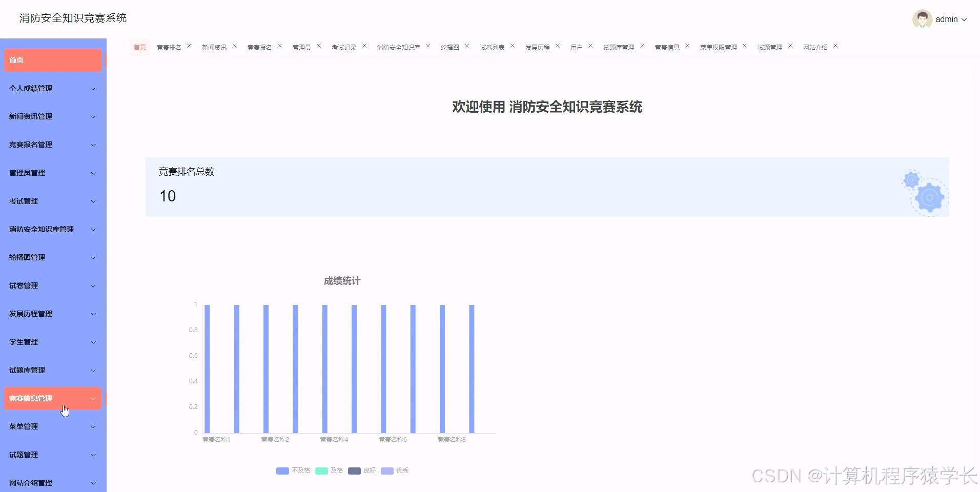Toggle 优秀 legend series in chart

(x=395, y=470)
